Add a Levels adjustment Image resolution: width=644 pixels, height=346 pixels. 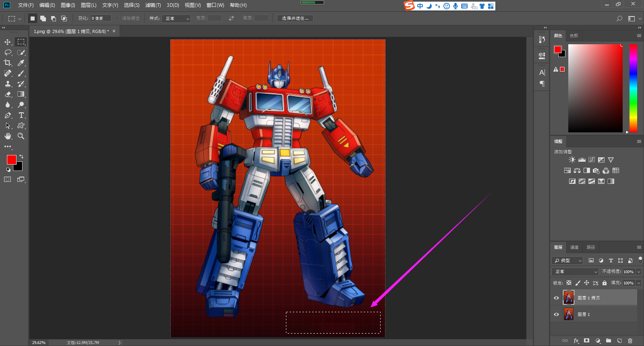click(582, 160)
